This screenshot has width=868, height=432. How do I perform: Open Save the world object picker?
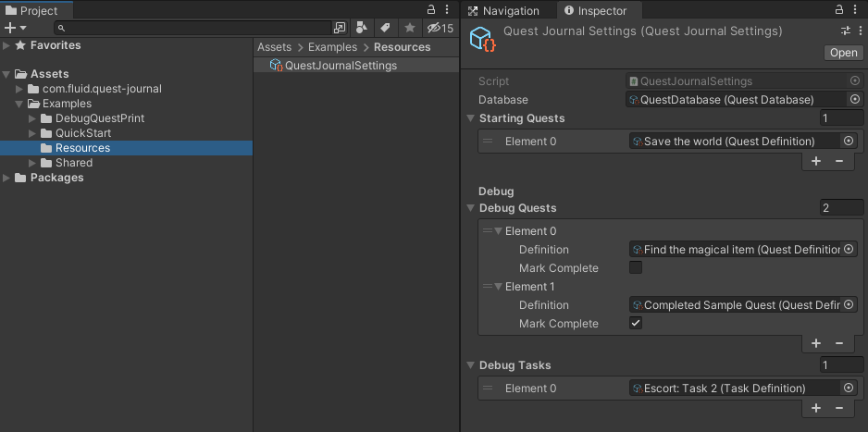tap(849, 141)
